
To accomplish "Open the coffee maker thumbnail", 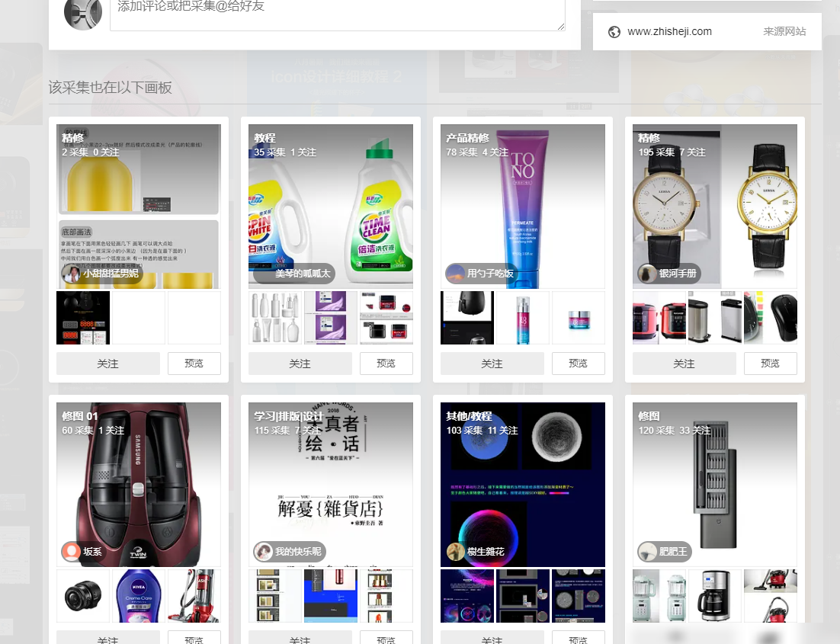I will [715, 596].
